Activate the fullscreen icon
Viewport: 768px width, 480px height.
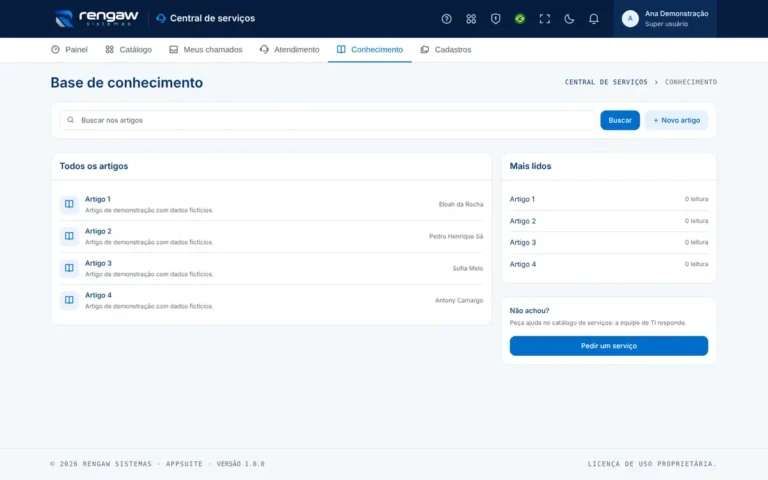[544, 19]
